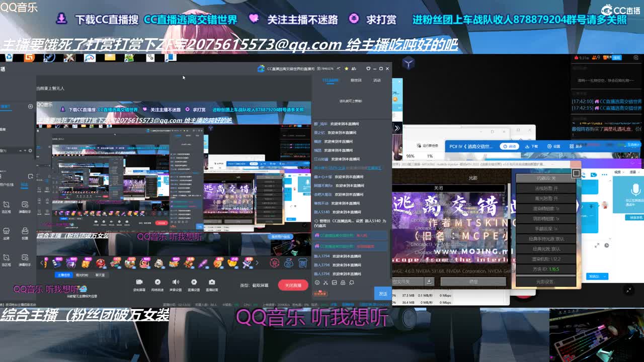Screen dimensions: 644x362
Task: Toggle 抗锯齿 shader option
Action: click(545, 178)
